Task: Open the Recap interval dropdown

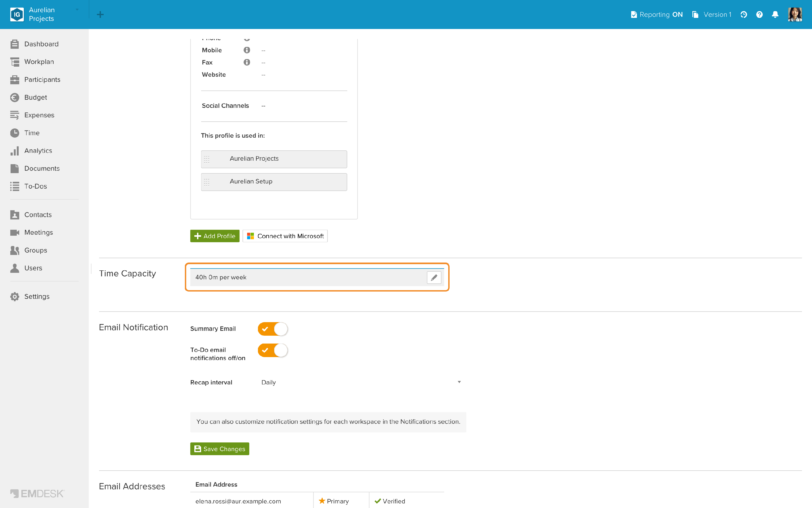Action: 361,382
